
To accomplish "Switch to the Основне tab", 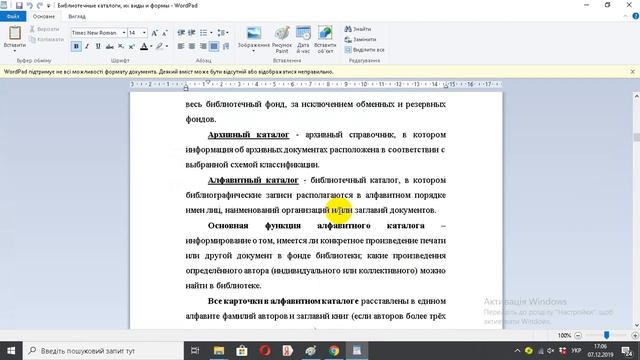I will tap(44, 16).
